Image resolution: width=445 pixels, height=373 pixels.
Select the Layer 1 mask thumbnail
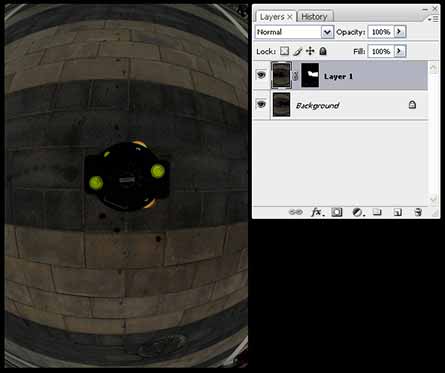coord(310,76)
